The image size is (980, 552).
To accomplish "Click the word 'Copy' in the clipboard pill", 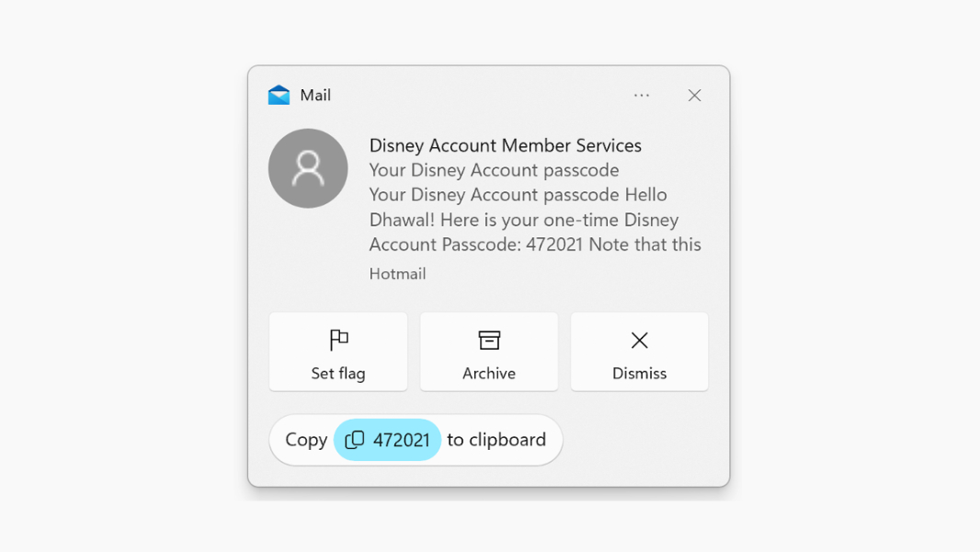I will point(306,440).
